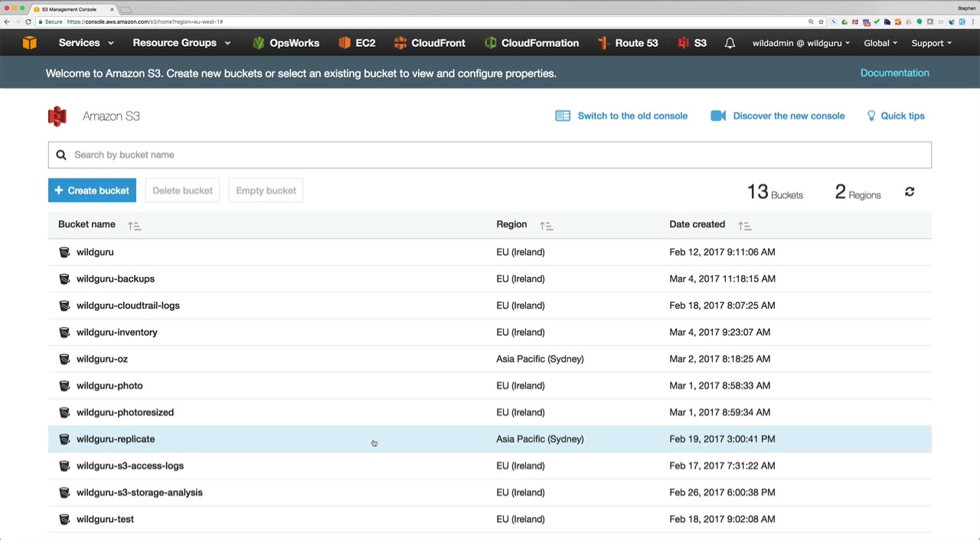Click the Date created column header
Viewport: 980px width, 551px height.
[x=697, y=224]
